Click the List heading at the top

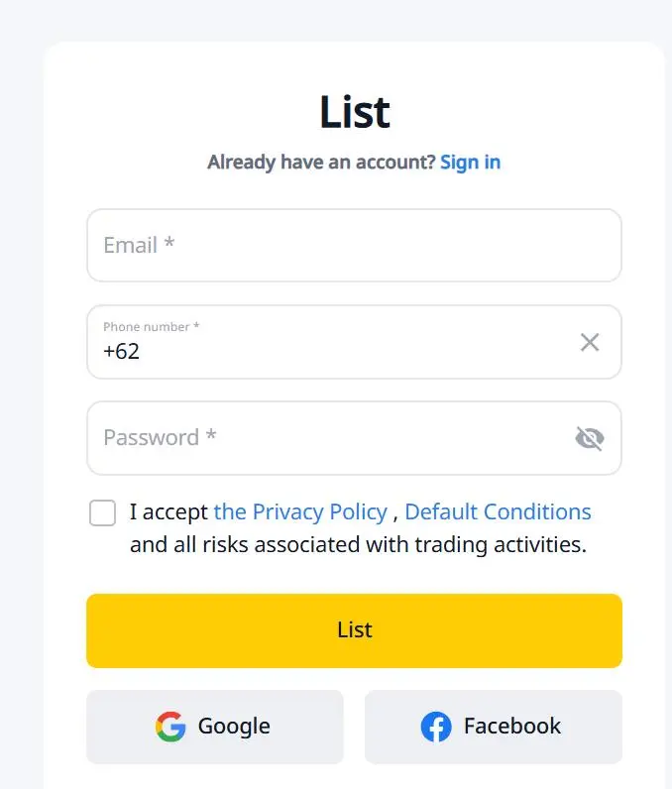point(355,112)
